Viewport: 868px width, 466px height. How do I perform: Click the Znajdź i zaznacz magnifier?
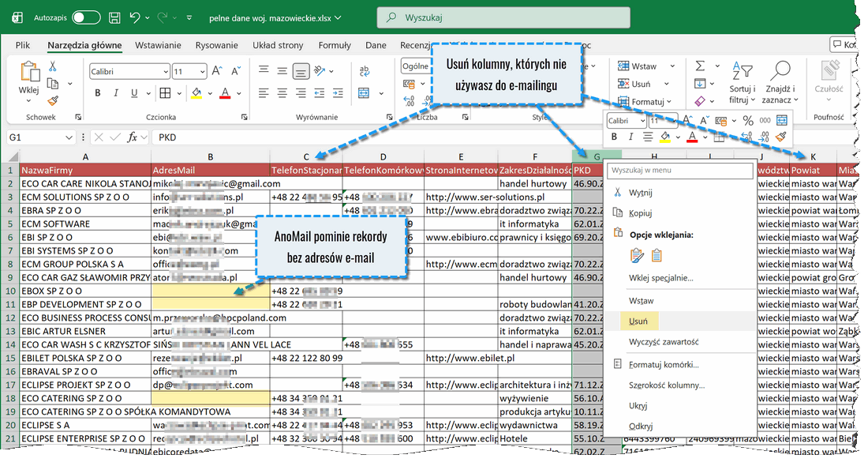[780, 83]
